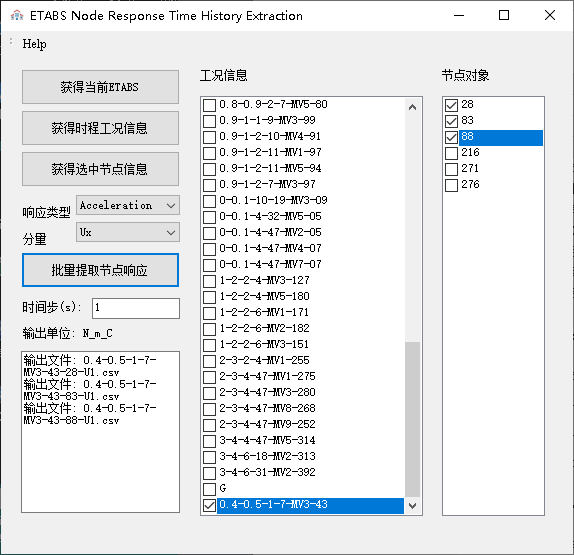Click 获得选中节点信息 button
The height and width of the screenshot is (555, 574).
tap(100, 169)
